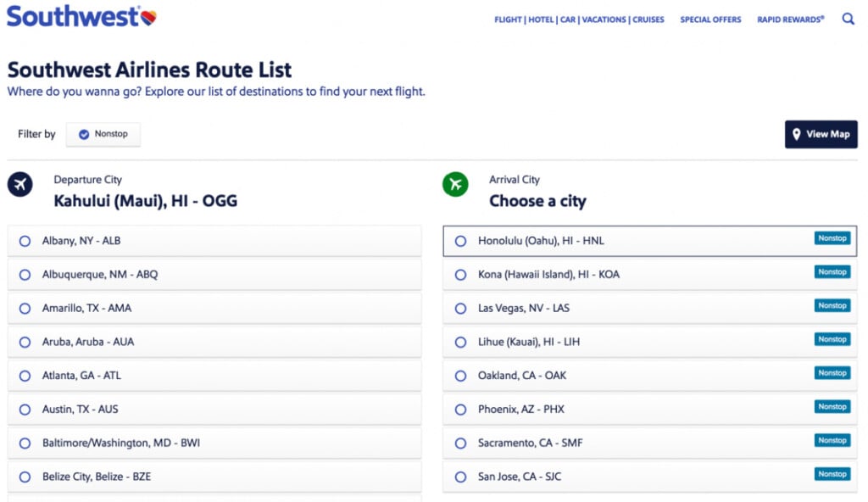868x502 pixels.
Task: Select Baltimore/Washington, MD - BWI radio
Action: [x=25, y=443]
